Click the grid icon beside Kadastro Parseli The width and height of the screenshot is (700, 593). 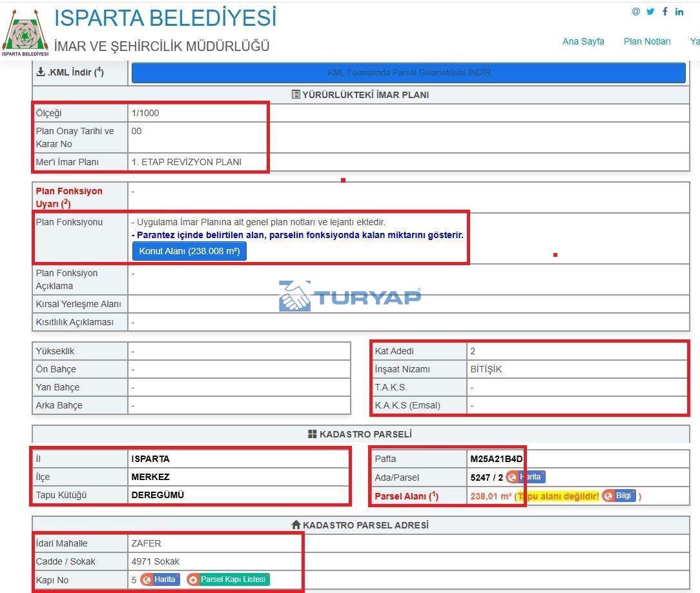click(313, 434)
